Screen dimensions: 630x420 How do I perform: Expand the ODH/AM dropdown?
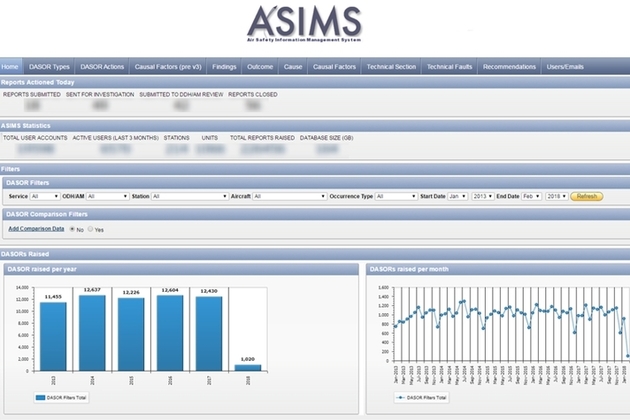(107, 197)
